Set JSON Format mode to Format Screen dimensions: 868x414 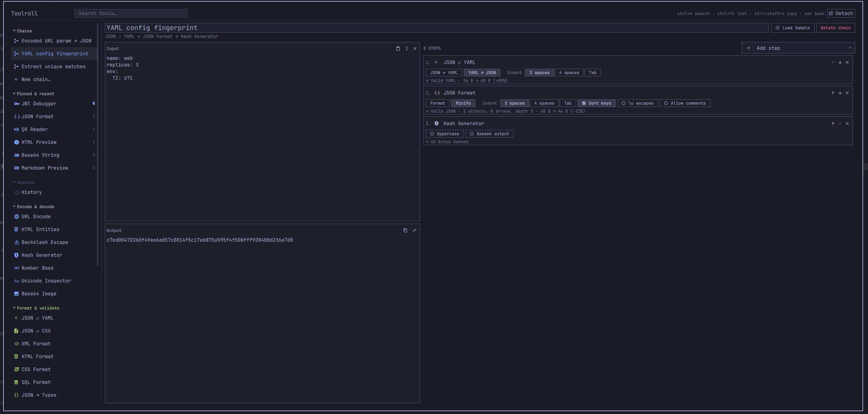tap(437, 103)
